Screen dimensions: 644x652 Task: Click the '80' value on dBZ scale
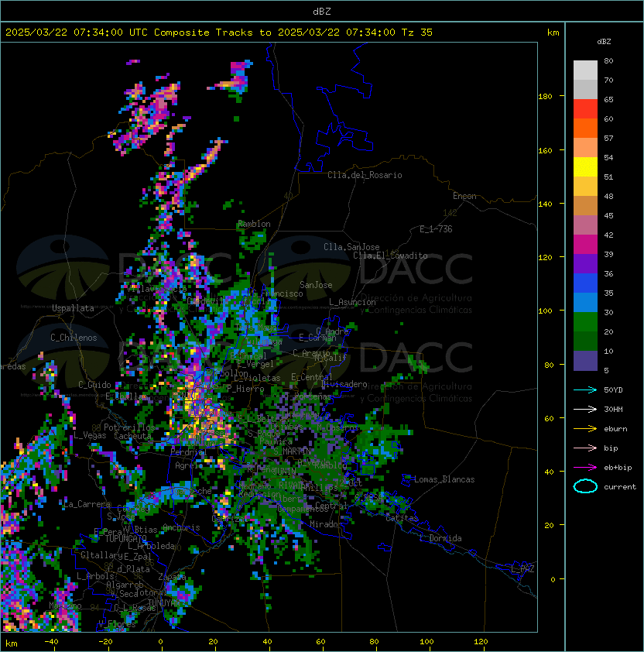click(608, 60)
